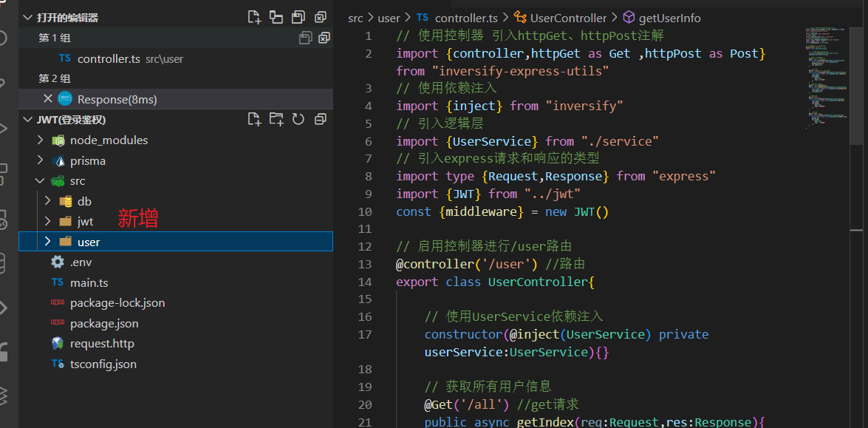The image size is (868, 428).
Task: Expand the prisma folder
Action: pos(87,160)
